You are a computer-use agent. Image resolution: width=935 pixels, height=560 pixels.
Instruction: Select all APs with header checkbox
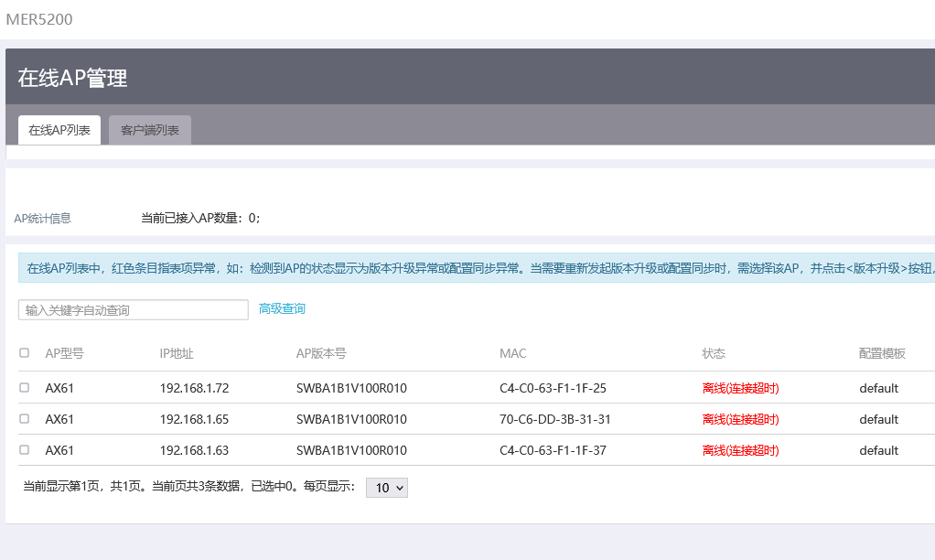(x=24, y=353)
